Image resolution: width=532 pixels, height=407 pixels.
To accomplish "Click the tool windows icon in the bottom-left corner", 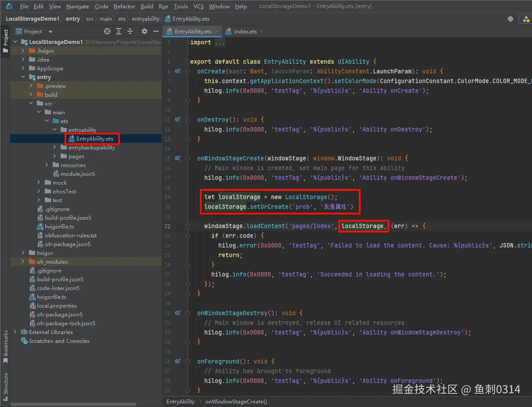I will coord(5,398).
